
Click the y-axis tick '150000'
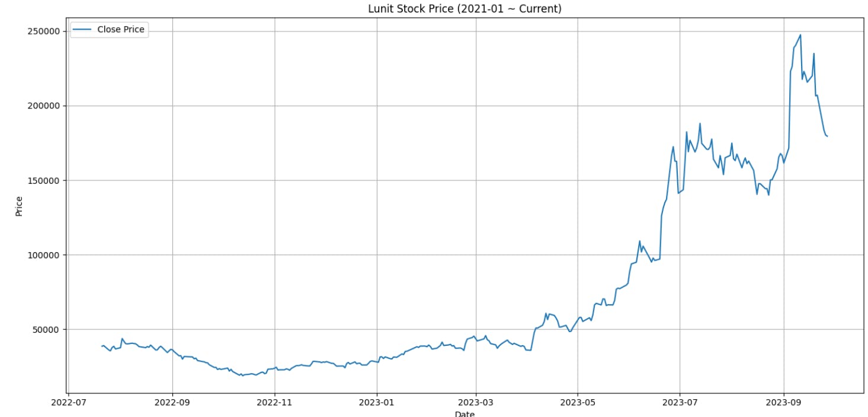[43, 180]
